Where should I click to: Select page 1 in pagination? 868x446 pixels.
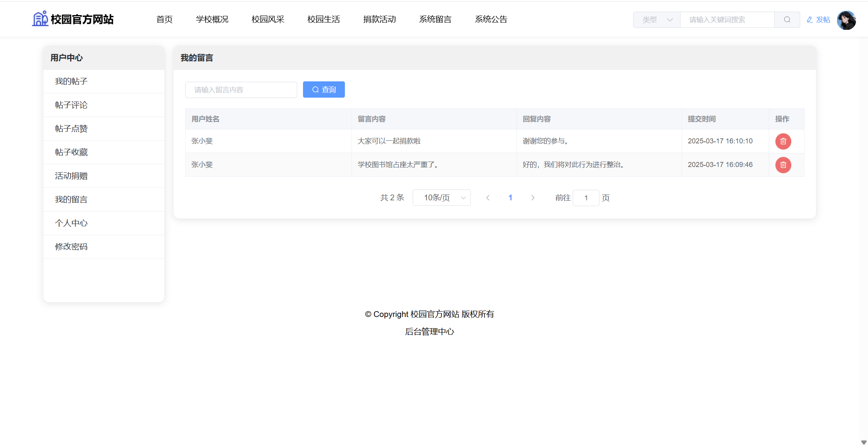[x=510, y=198]
